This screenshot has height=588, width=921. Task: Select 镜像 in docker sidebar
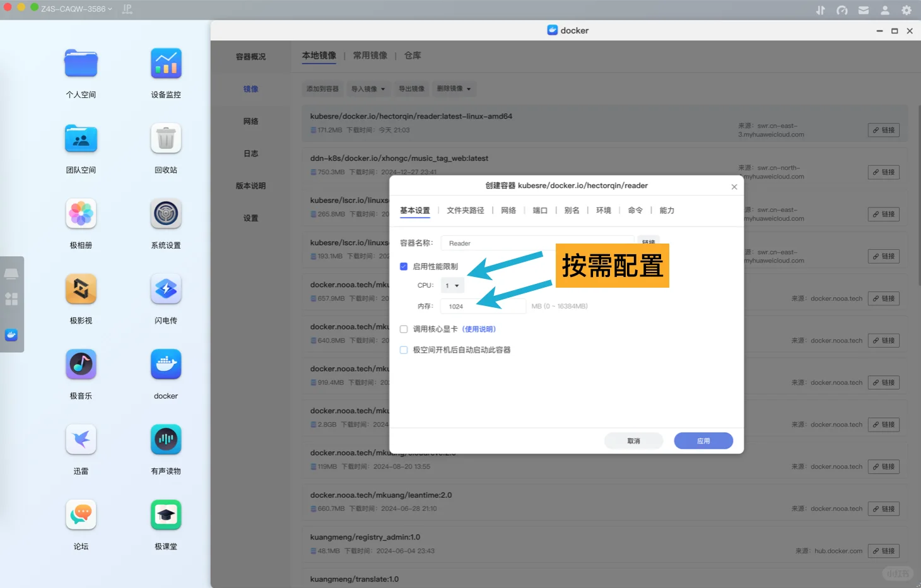pyautogui.click(x=250, y=89)
